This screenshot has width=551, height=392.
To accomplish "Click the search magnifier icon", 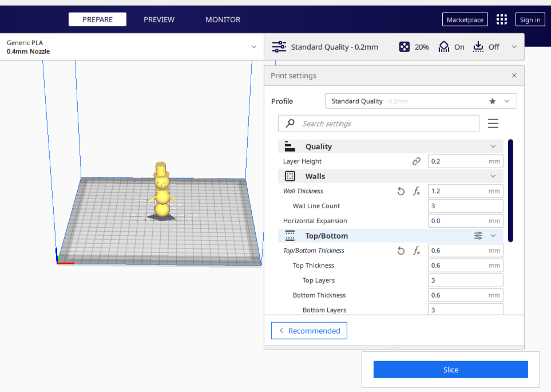I will (x=290, y=124).
